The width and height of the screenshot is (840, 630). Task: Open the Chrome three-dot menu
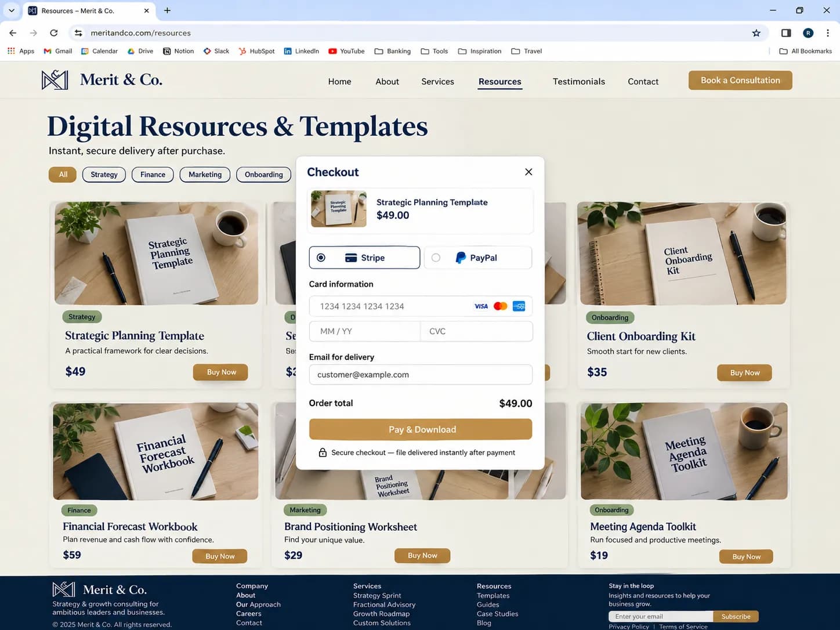[x=828, y=33]
